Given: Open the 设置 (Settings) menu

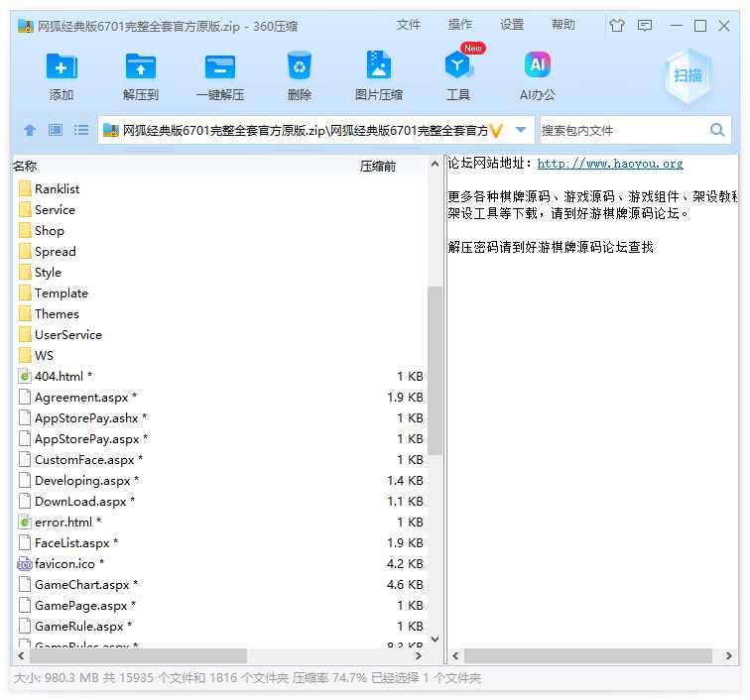Looking at the screenshot, I should pos(512,25).
